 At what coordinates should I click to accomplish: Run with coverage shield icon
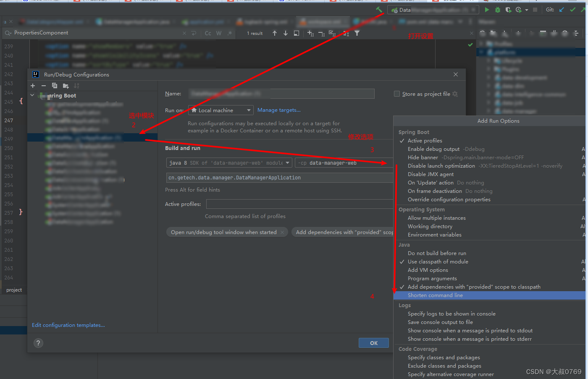point(508,10)
